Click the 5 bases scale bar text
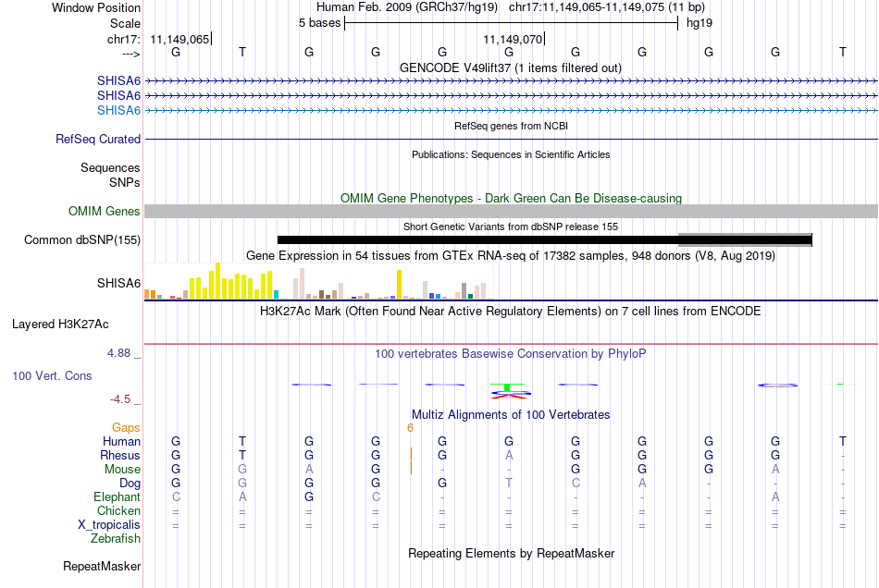Viewport: 879px width, 588px height. pos(319,23)
